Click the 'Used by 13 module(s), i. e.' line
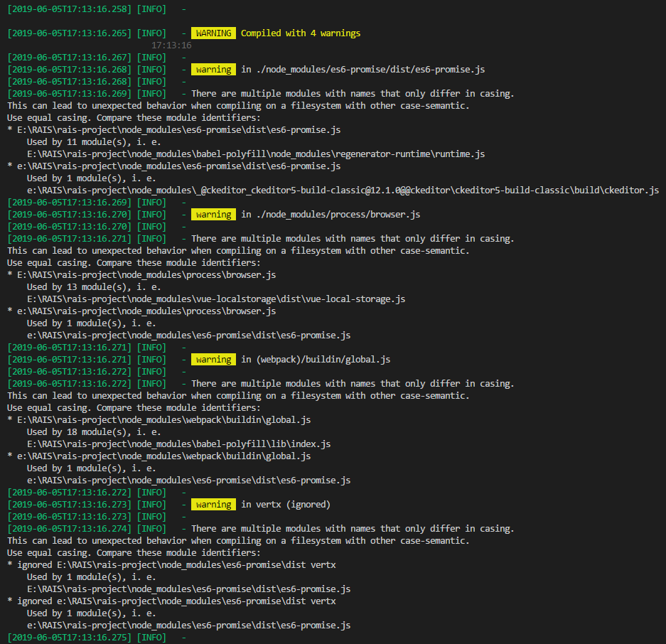Viewport: 666px width, 644px height. (94, 286)
